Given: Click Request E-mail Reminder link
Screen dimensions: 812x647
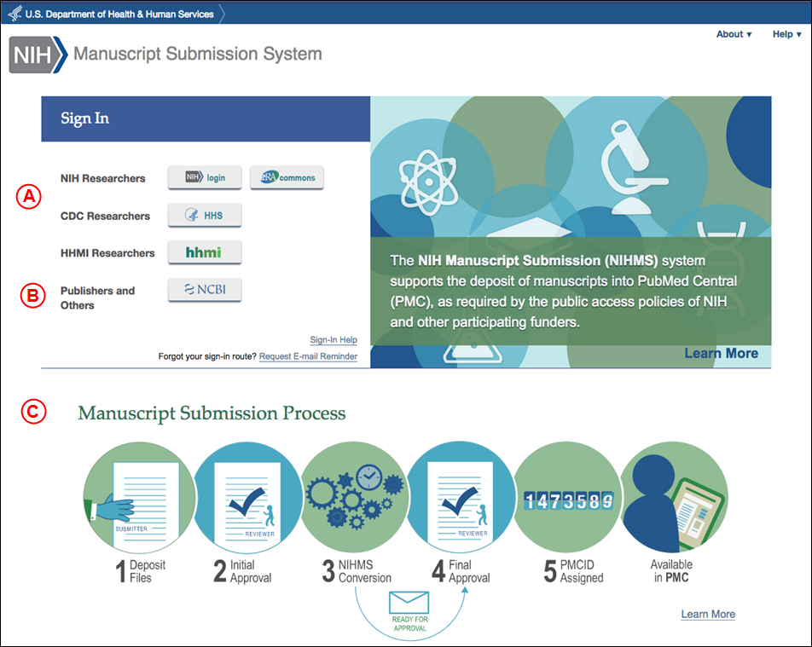Looking at the screenshot, I should pos(308,356).
